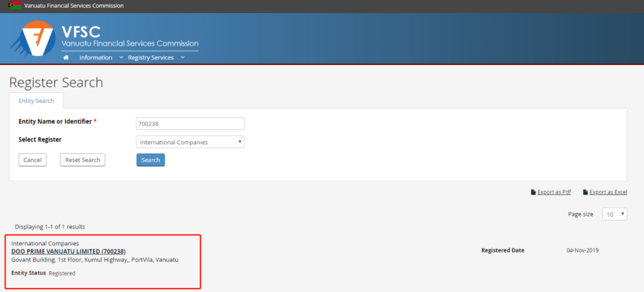Click the 04-Nov-2019 date value
Image resolution: width=644 pixels, height=292 pixels.
(583, 250)
